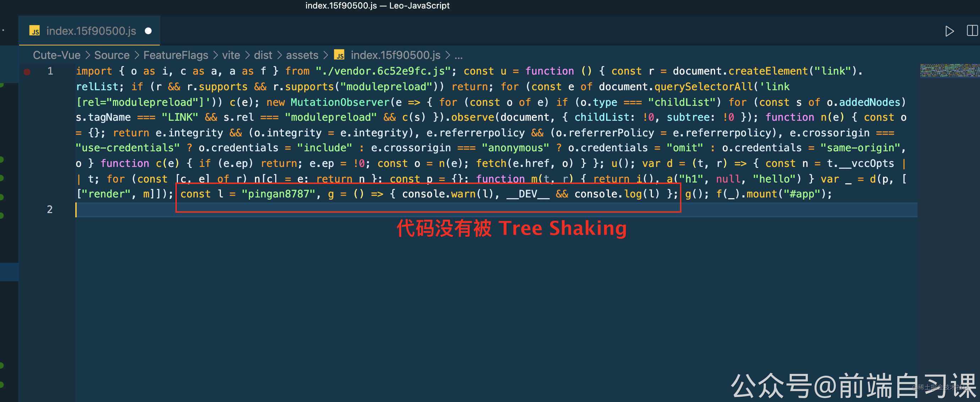Viewport: 980px width, 402px height.
Task: Expand the FeatureFlags breadcrumb dropdown
Action: [x=175, y=55]
